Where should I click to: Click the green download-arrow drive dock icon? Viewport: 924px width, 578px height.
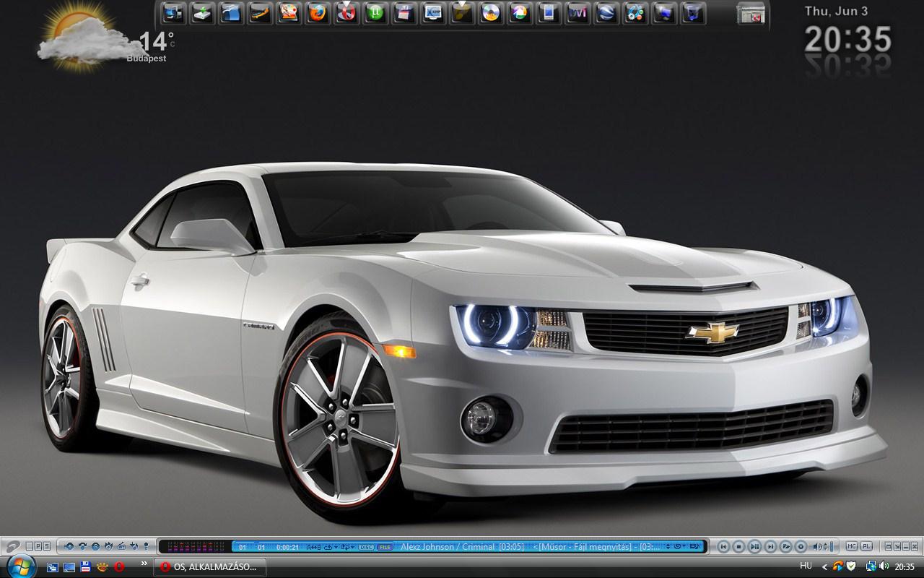[x=202, y=12]
